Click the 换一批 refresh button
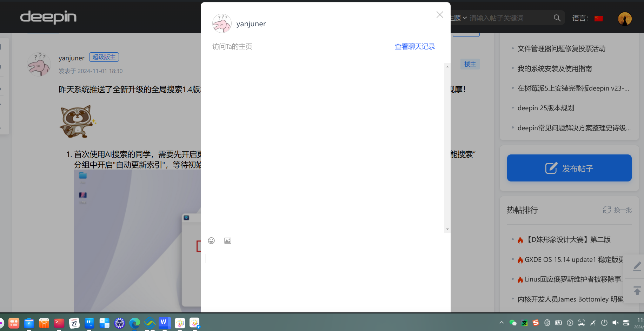Image resolution: width=644 pixels, height=331 pixels. pos(617,210)
